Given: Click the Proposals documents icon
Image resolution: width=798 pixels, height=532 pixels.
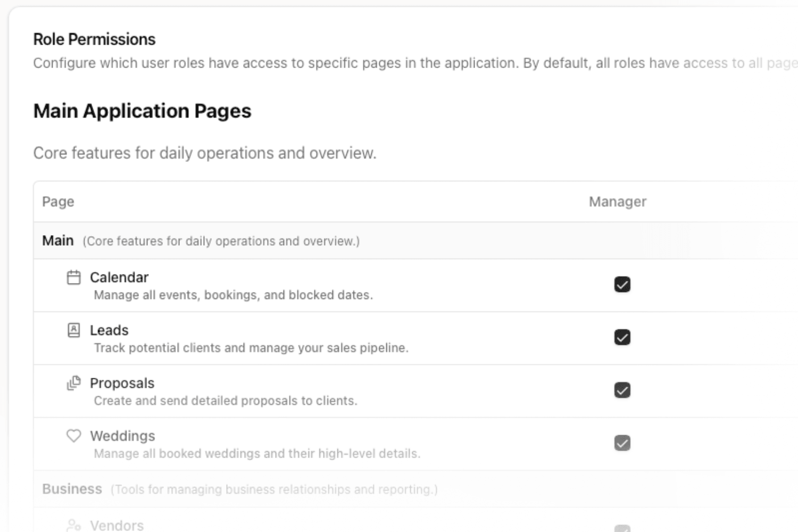Looking at the screenshot, I should [x=74, y=383].
